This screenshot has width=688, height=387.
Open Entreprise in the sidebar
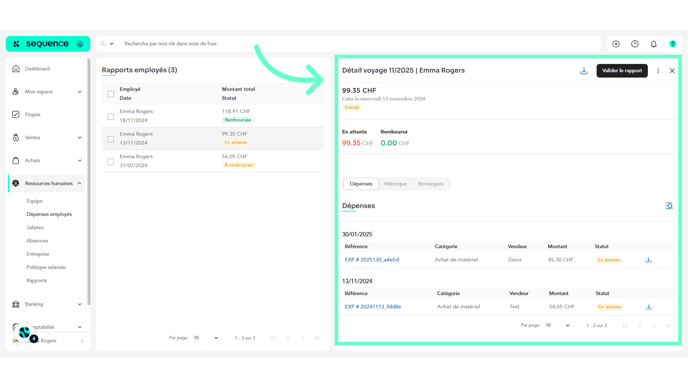(x=38, y=254)
